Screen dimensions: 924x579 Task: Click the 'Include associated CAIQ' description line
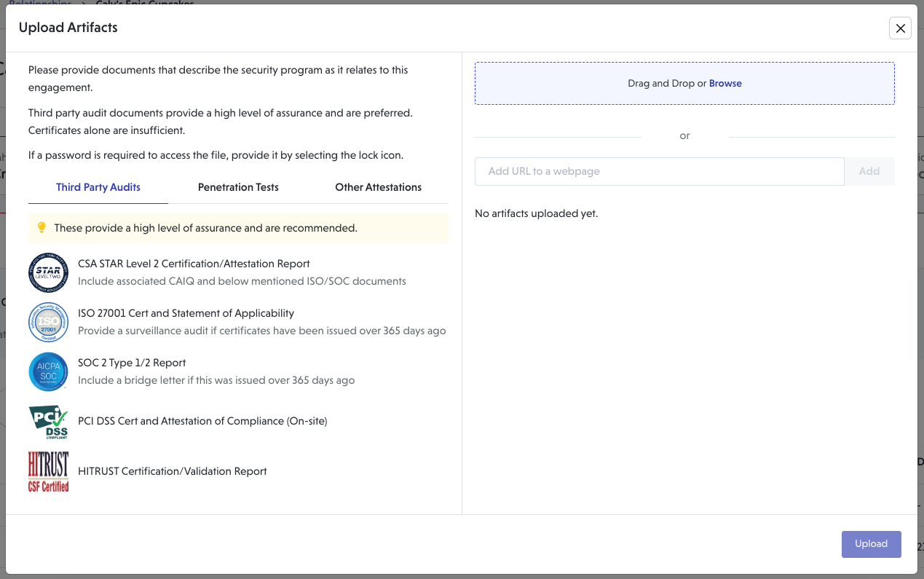point(242,281)
